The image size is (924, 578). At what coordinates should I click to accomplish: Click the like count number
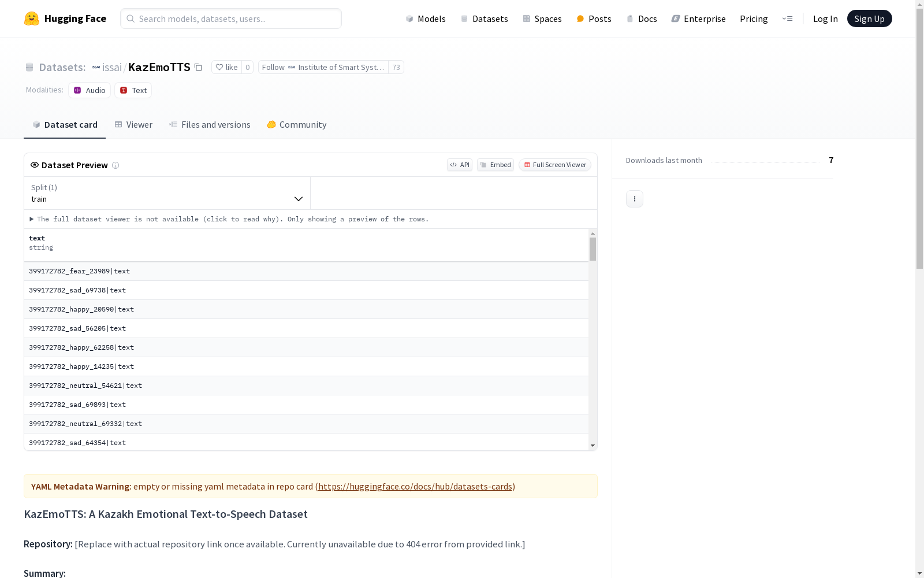tap(248, 67)
